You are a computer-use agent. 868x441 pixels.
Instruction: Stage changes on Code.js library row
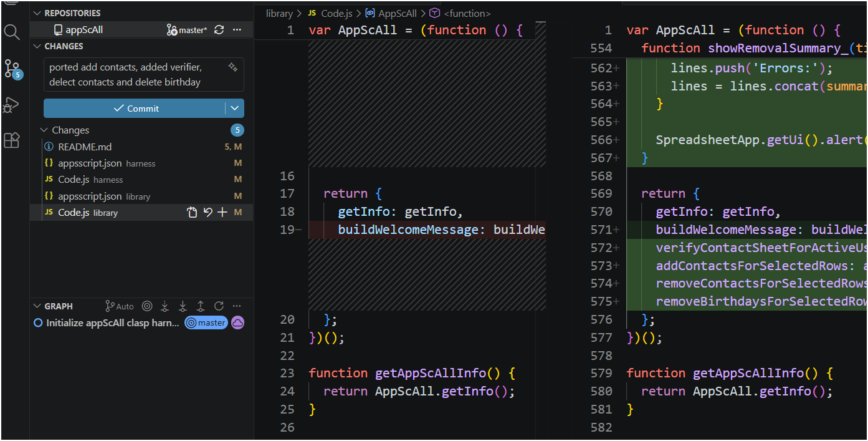click(x=222, y=213)
